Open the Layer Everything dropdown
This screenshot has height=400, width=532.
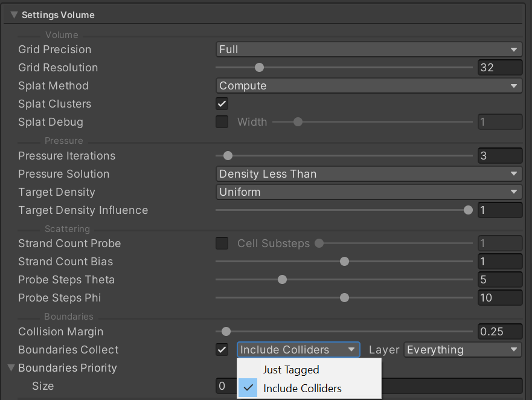click(463, 350)
